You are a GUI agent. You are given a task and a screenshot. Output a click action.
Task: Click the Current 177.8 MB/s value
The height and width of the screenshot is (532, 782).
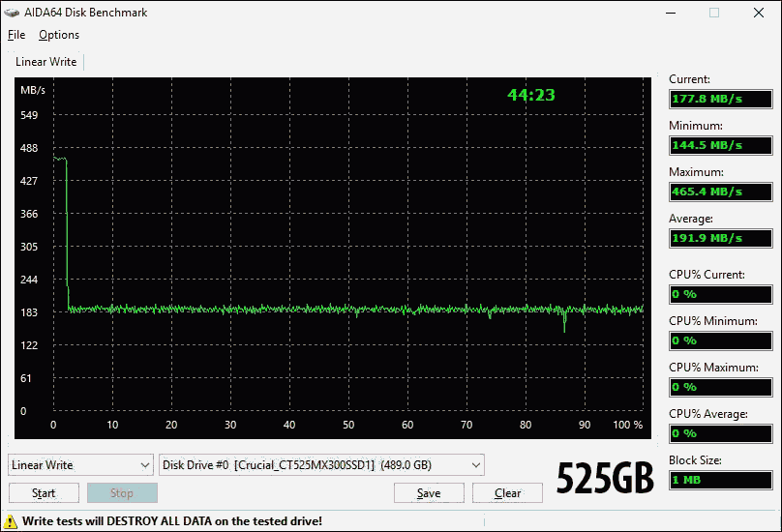(721, 99)
